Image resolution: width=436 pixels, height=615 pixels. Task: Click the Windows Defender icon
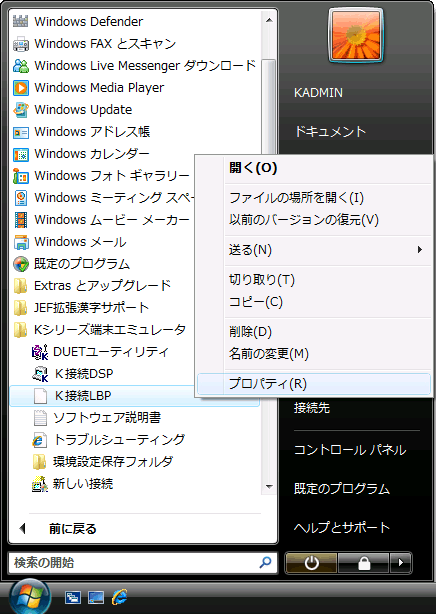[x=21, y=21]
